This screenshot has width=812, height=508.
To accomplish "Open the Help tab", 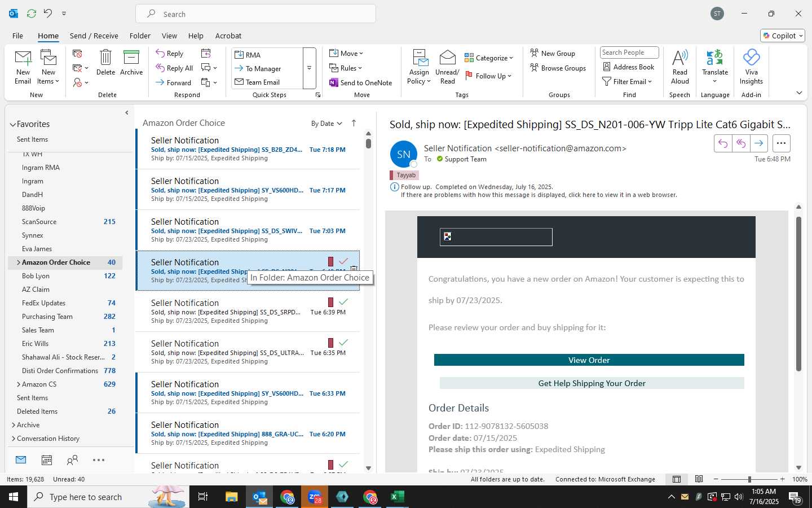I will [196, 36].
